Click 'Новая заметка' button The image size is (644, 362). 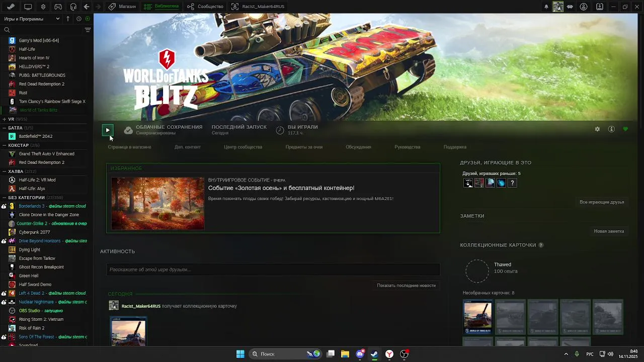(609, 231)
